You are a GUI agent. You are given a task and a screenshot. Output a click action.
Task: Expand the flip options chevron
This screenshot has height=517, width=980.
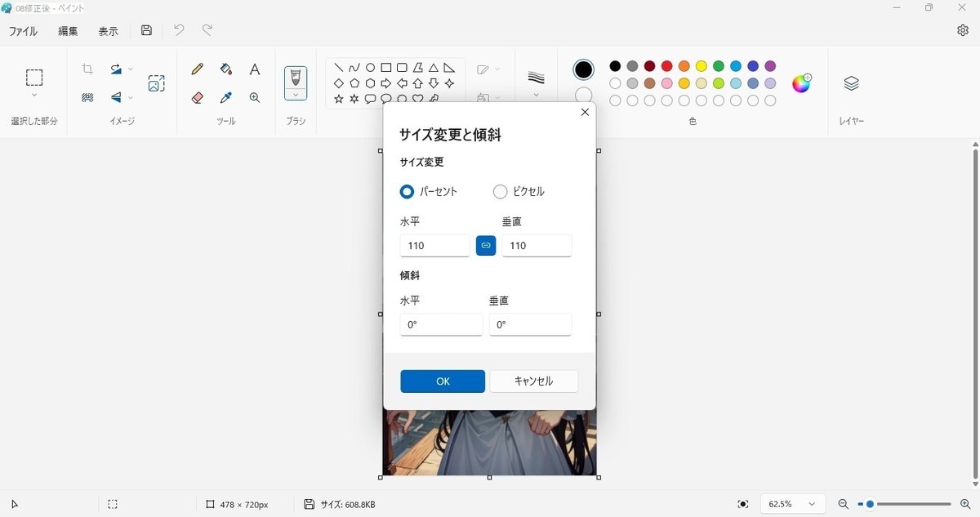pos(131,97)
